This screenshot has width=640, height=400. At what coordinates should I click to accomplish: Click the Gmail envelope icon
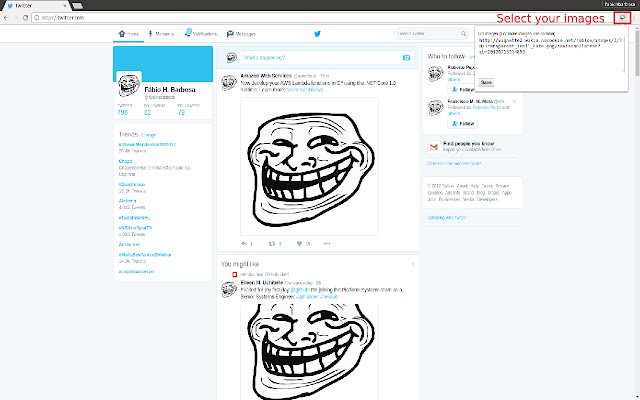(433, 147)
